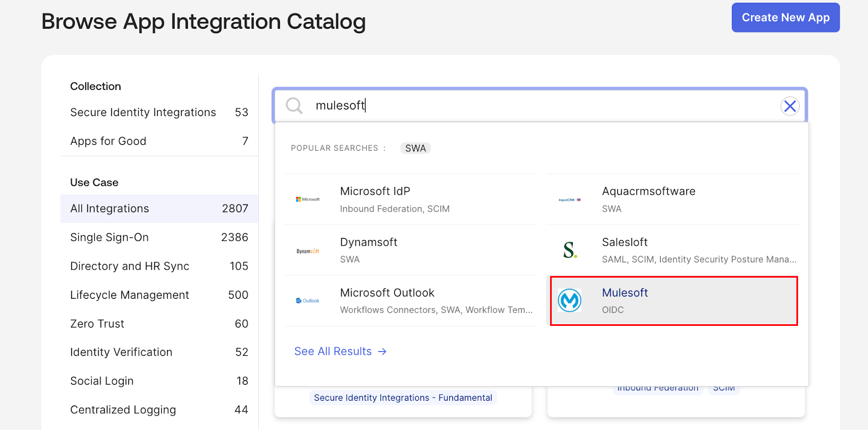Click the 2807 count for All Integrations

click(x=235, y=209)
